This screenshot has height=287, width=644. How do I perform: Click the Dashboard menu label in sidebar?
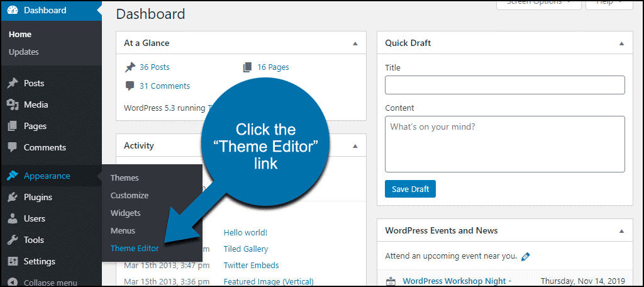click(45, 10)
